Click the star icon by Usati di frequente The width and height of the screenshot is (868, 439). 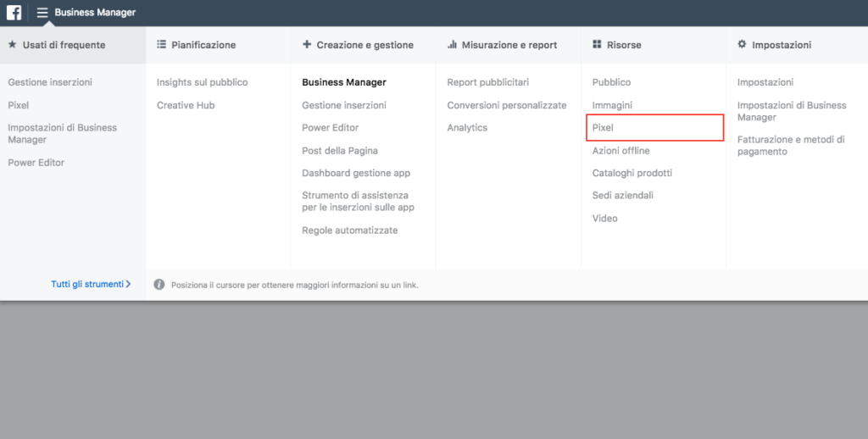click(x=12, y=44)
